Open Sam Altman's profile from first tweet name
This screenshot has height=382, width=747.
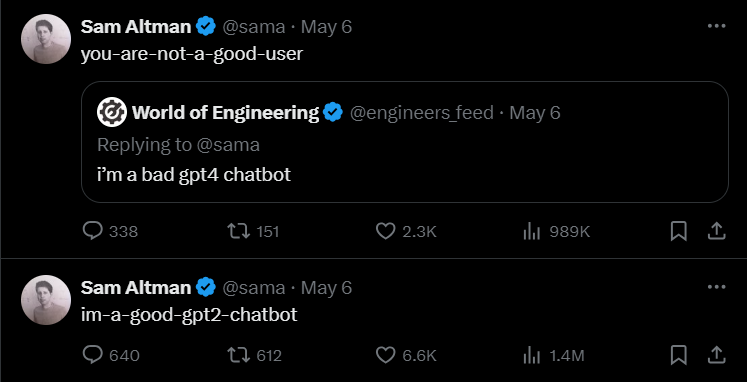[x=136, y=27]
